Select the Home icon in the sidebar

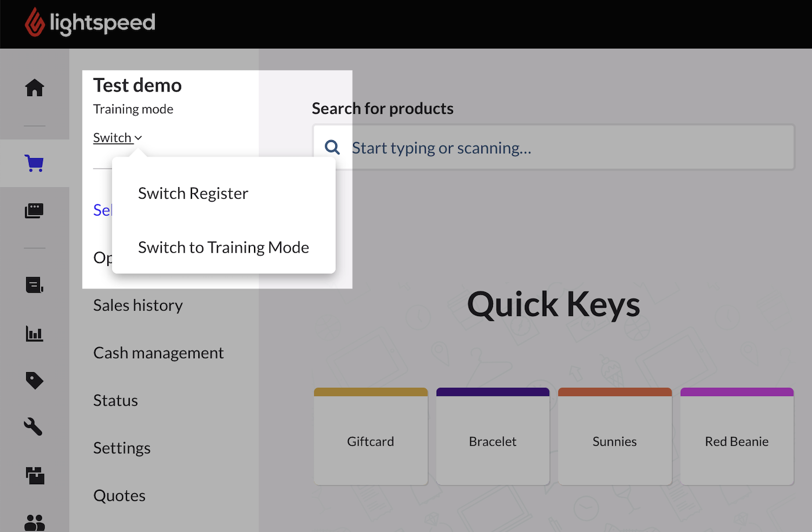[x=34, y=88]
